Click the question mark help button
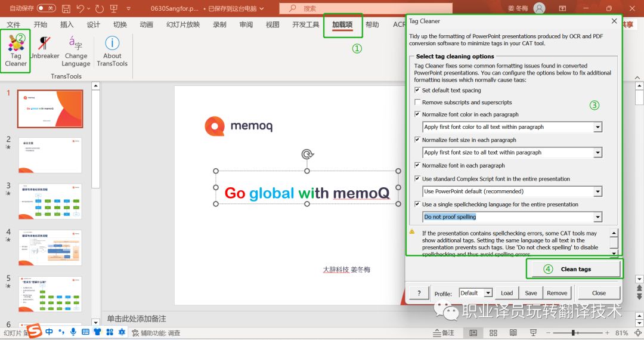Screen dimensions: 644x340 (x=419, y=293)
